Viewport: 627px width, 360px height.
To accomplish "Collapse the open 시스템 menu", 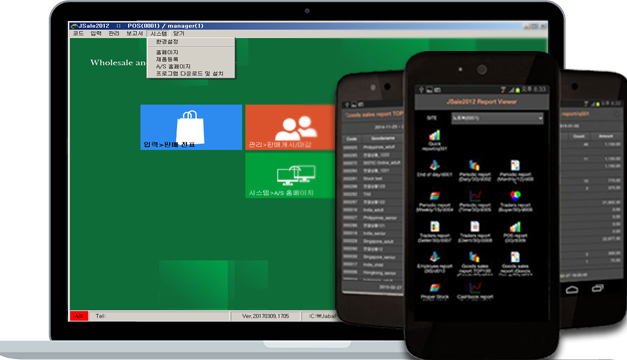I will click(159, 34).
